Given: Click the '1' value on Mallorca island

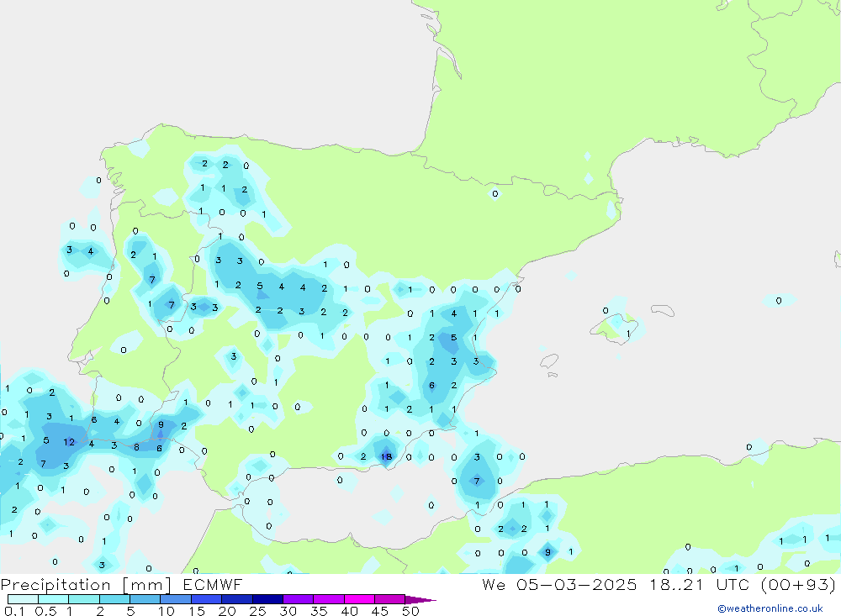Looking at the screenshot, I should point(628,334).
